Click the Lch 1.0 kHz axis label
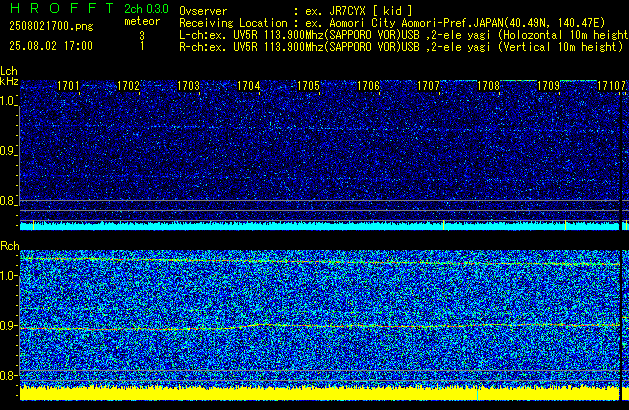The width and height of the screenshot is (629, 410). [8, 101]
